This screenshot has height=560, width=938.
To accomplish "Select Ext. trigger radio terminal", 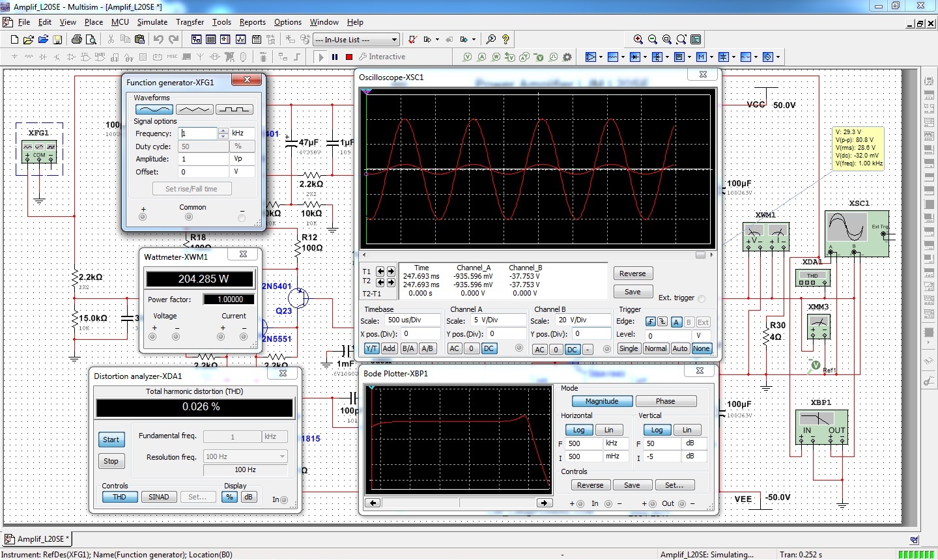I will tap(702, 299).
